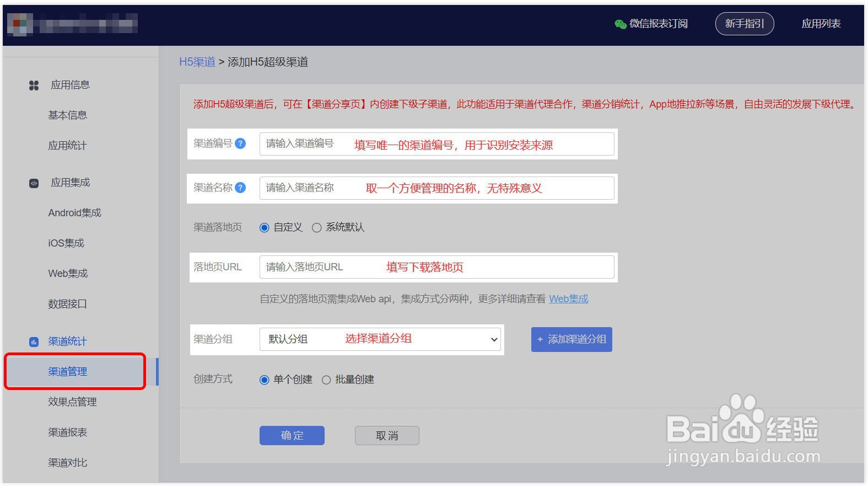Click the 应用集成 section icon

(x=34, y=183)
